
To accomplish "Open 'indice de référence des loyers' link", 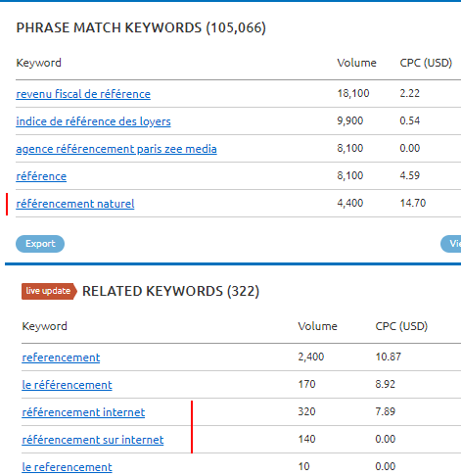I will coord(93,121).
